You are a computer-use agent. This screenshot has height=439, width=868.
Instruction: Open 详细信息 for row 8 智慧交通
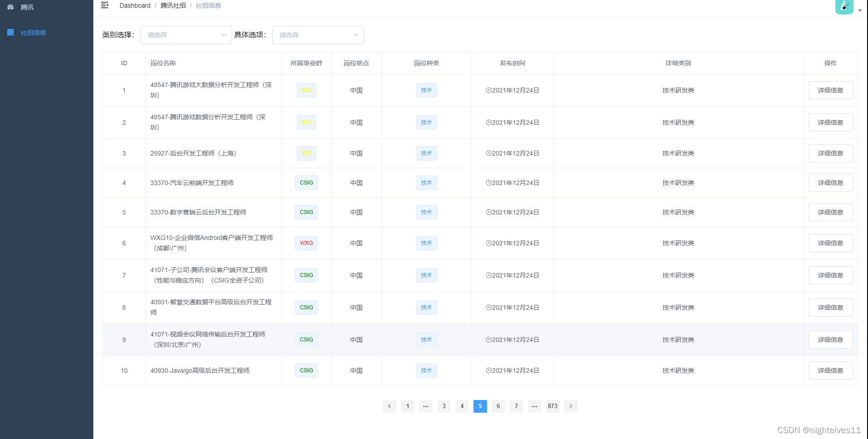(x=830, y=307)
